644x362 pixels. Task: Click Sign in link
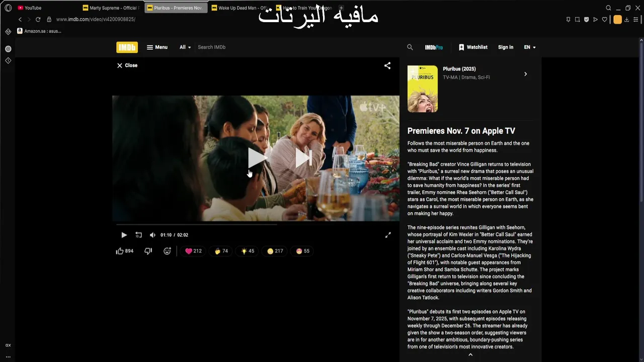point(506,47)
